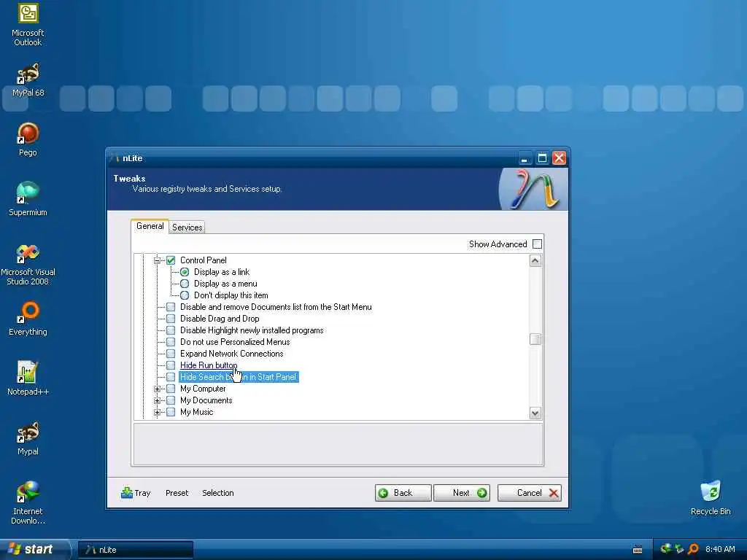
Task: Click the nLite title bar icon
Action: tap(115, 158)
